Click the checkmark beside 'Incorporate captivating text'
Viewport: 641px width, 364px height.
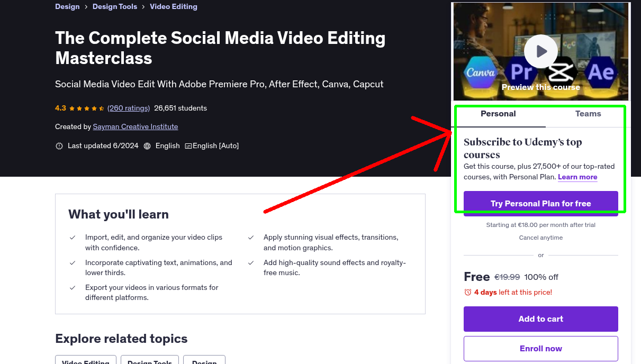(x=73, y=263)
